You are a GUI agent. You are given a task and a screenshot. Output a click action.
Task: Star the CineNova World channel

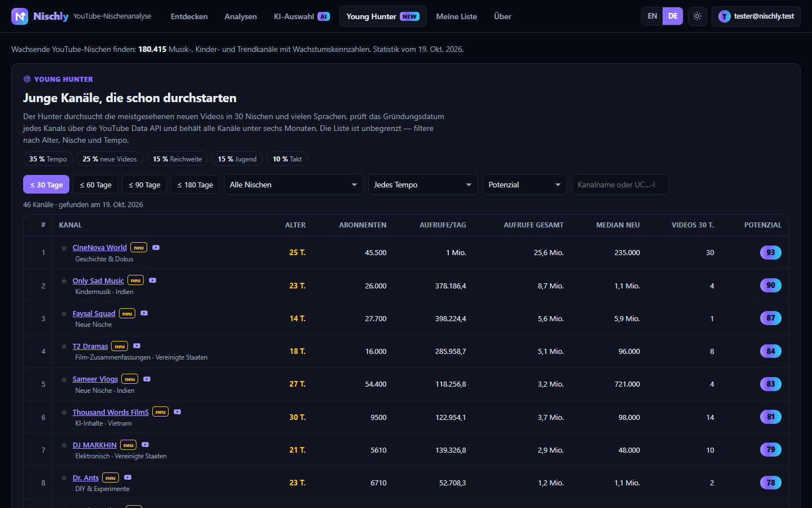click(64, 248)
